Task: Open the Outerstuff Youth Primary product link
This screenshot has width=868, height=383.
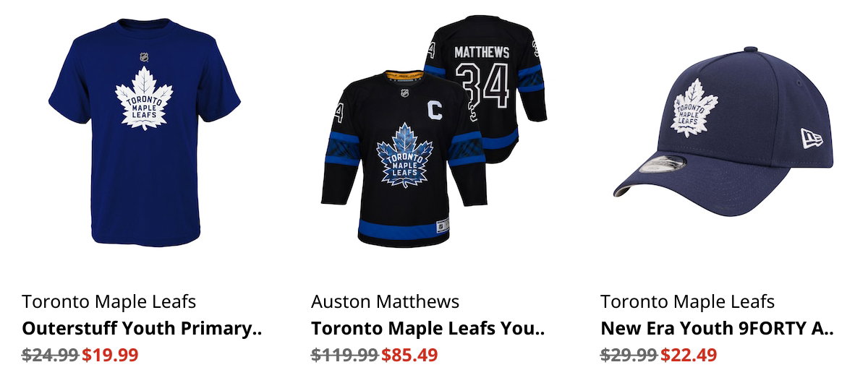Action: point(141,329)
